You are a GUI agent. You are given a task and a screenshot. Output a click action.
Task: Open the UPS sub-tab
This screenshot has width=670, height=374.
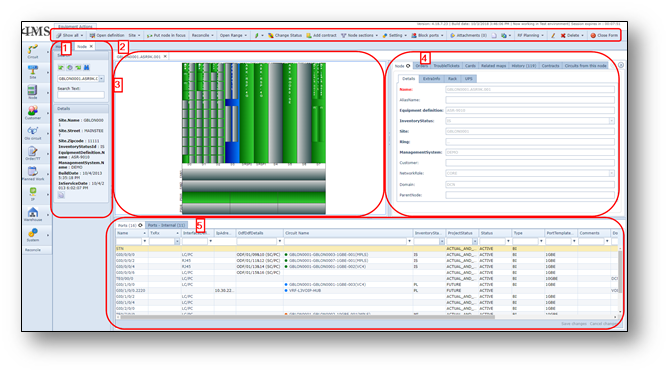(469, 79)
